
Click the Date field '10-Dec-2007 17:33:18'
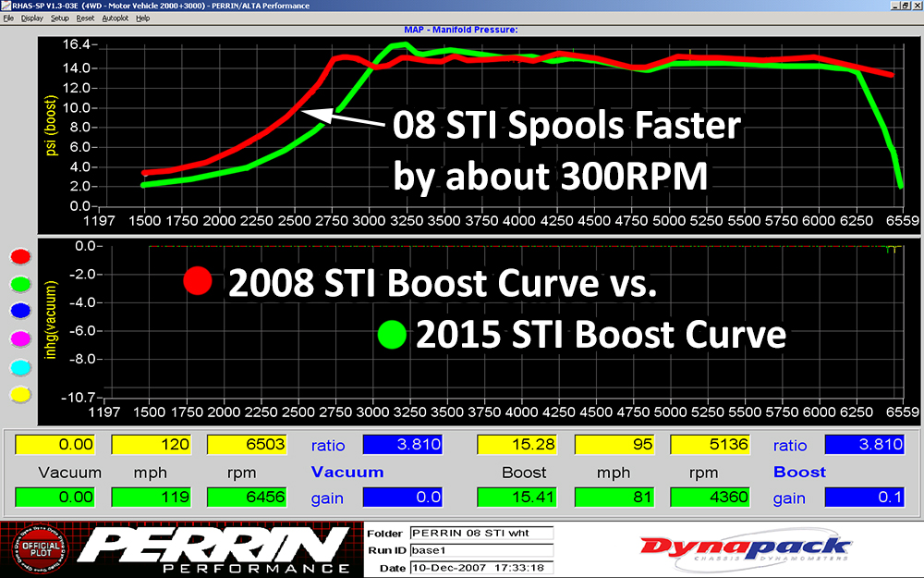tap(481, 568)
